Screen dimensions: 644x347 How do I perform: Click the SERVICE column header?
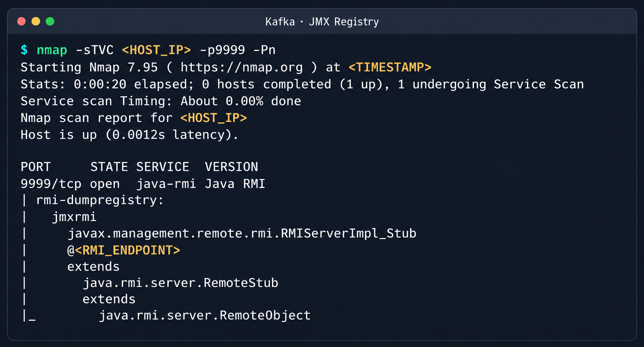point(163,167)
